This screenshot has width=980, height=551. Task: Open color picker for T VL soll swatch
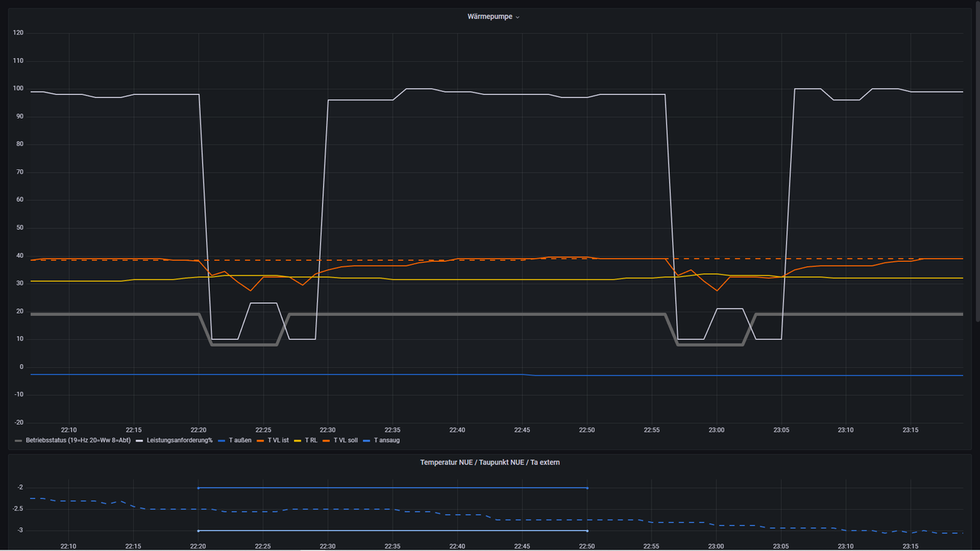pyautogui.click(x=327, y=441)
